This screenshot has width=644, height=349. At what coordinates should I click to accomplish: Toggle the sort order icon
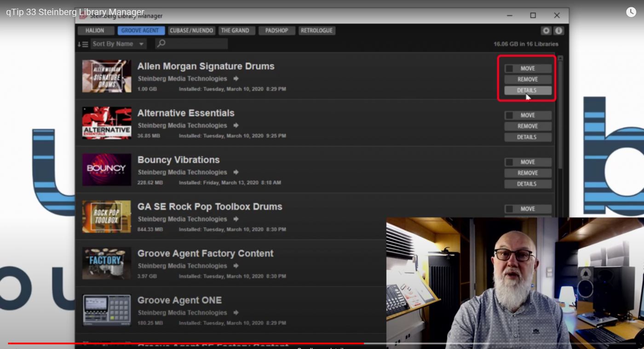(x=83, y=44)
